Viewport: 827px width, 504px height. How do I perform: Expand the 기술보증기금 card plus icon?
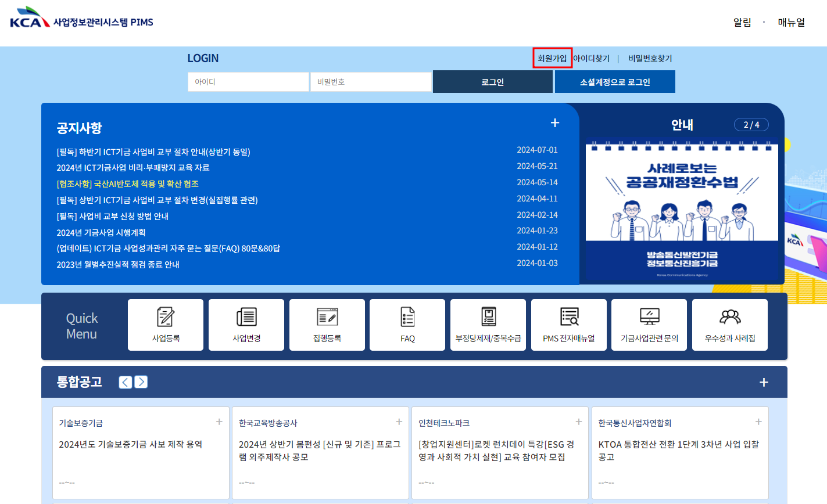pos(219,422)
